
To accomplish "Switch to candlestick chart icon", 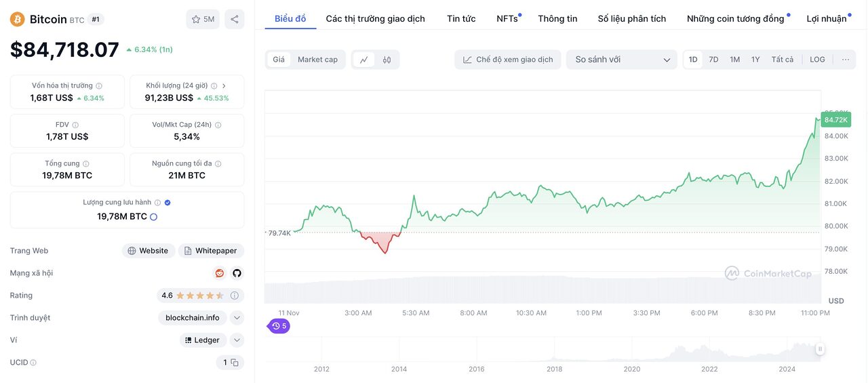I will click(387, 60).
